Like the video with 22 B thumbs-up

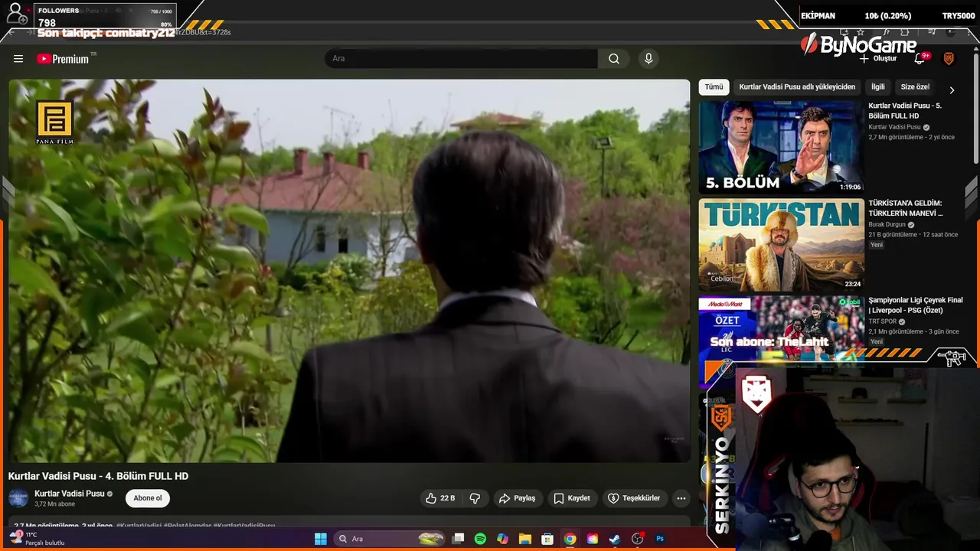coord(440,498)
